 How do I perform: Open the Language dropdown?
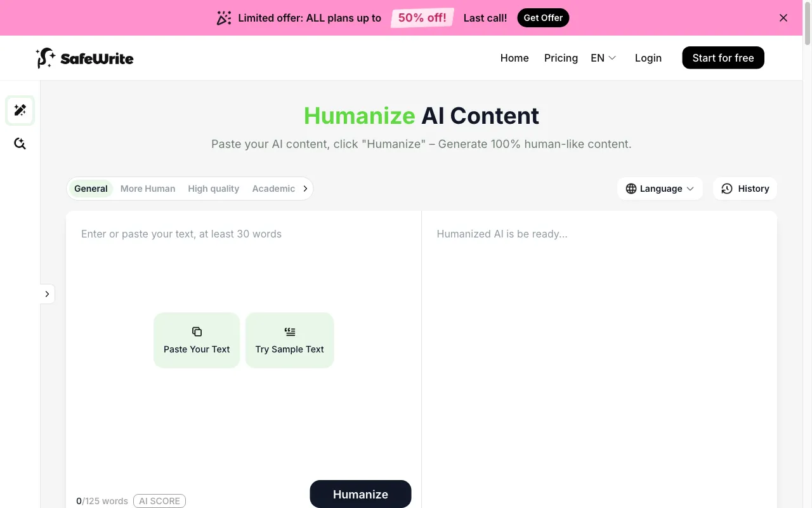660,189
